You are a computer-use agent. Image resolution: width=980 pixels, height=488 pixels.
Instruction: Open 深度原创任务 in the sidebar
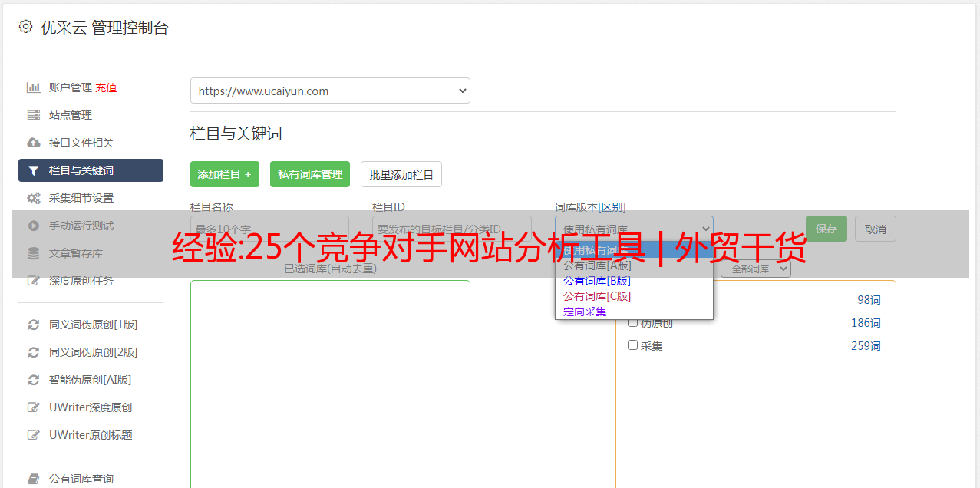pyautogui.click(x=81, y=281)
